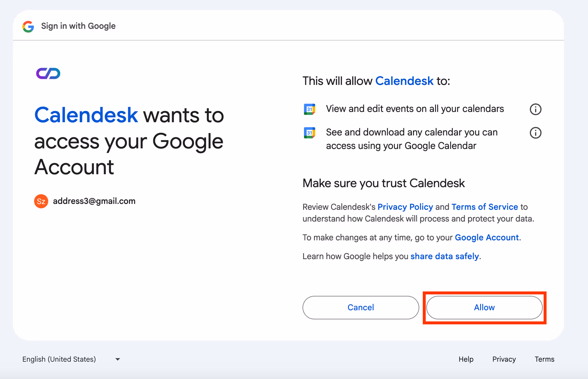The height and width of the screenshot is (379, 588).
Task: Click the calendar icon beside see and download
Action: click(309, 133)
